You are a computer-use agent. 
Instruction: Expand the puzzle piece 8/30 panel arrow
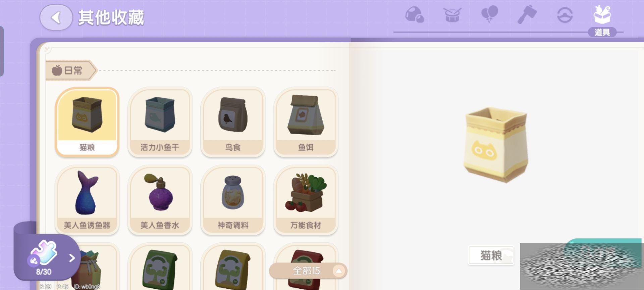coord(72,258)
